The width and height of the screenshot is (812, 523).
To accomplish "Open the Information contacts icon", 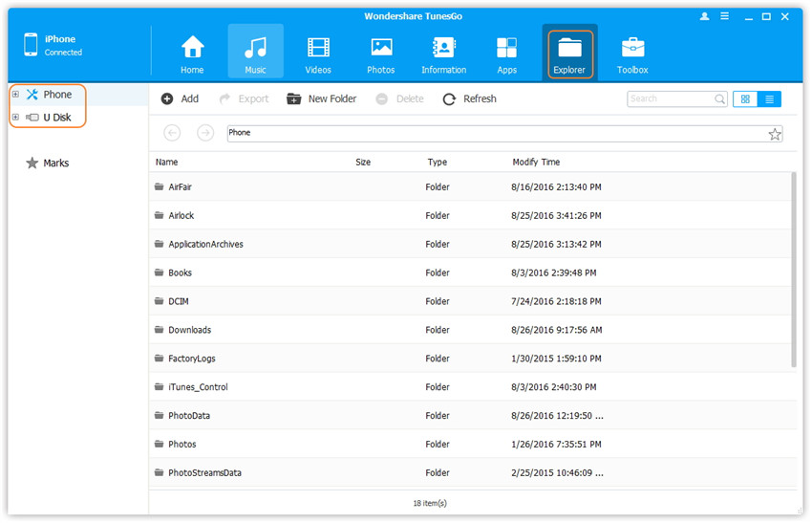I will pyautogui.click(x=443, y=50).
